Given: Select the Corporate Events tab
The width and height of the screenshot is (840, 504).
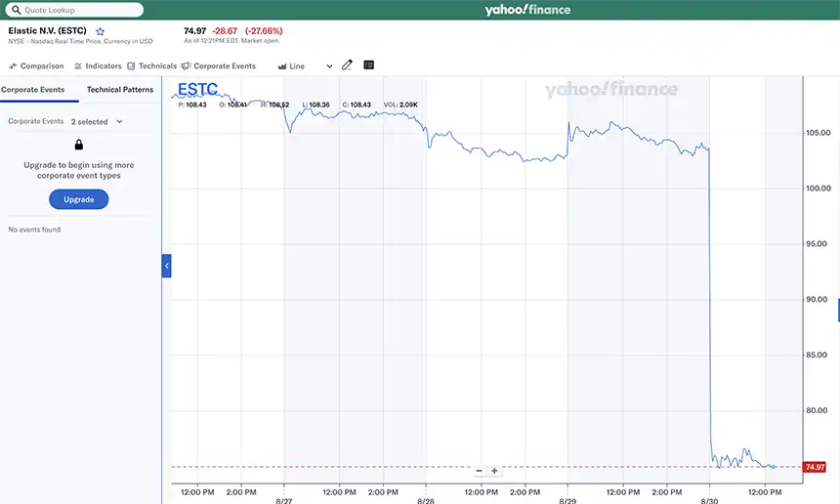Looking at the screenshot, I should [33, 90].
